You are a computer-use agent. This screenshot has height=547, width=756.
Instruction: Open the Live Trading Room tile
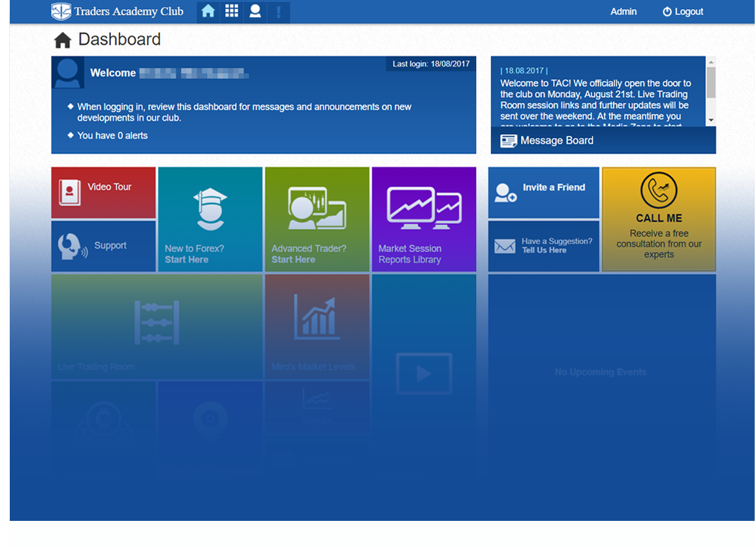[157, 326]
